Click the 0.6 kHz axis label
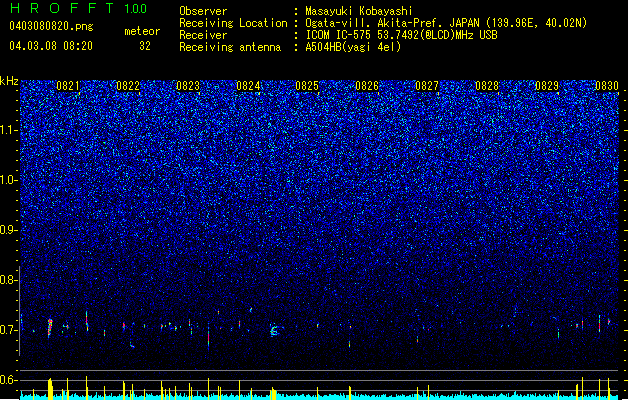The width and height of the screenshot is (629, 400). [9, 380]
